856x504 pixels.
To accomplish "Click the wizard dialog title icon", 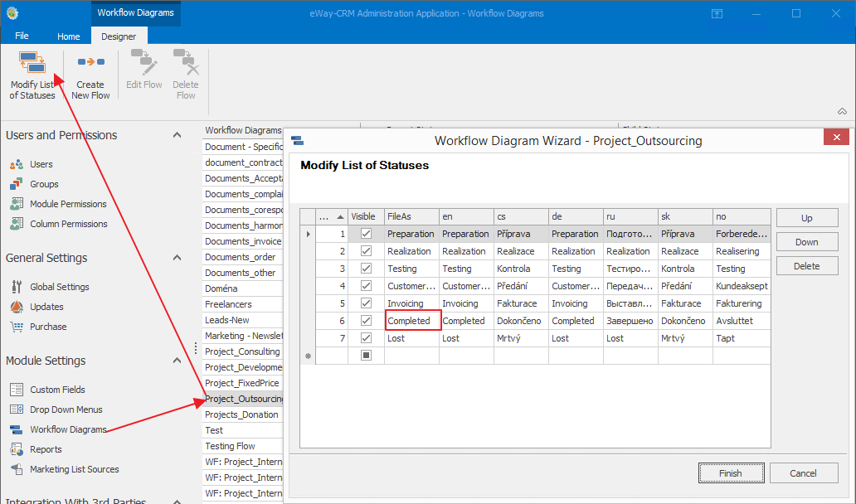I will [x=298, y=141].
